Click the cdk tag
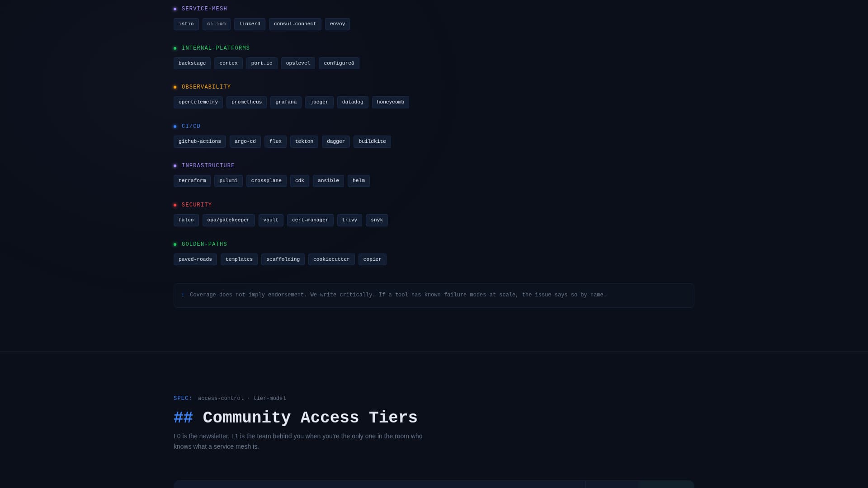 (299, 181)
